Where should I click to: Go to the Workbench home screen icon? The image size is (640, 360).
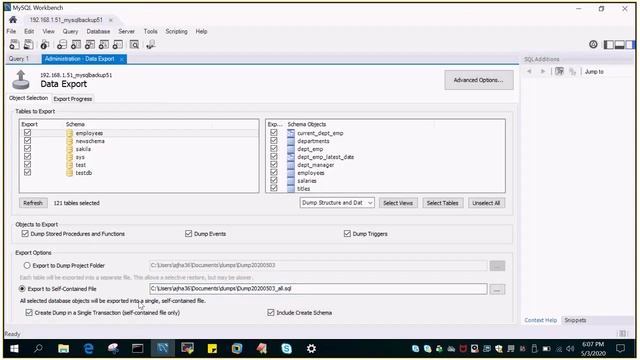coord(13,20)
